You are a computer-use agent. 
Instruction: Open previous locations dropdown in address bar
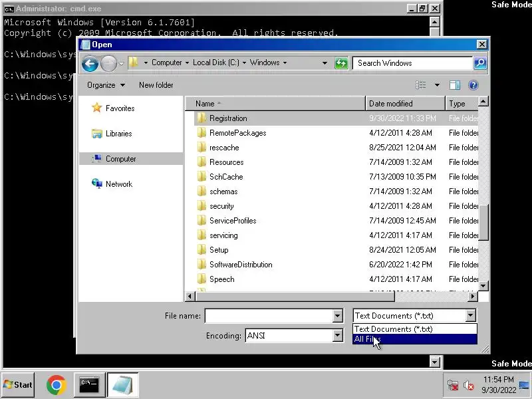coord(325,63)
